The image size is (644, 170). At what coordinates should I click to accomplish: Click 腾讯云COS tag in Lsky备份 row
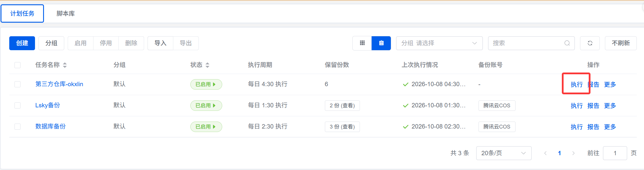click(x=497, y=106)
